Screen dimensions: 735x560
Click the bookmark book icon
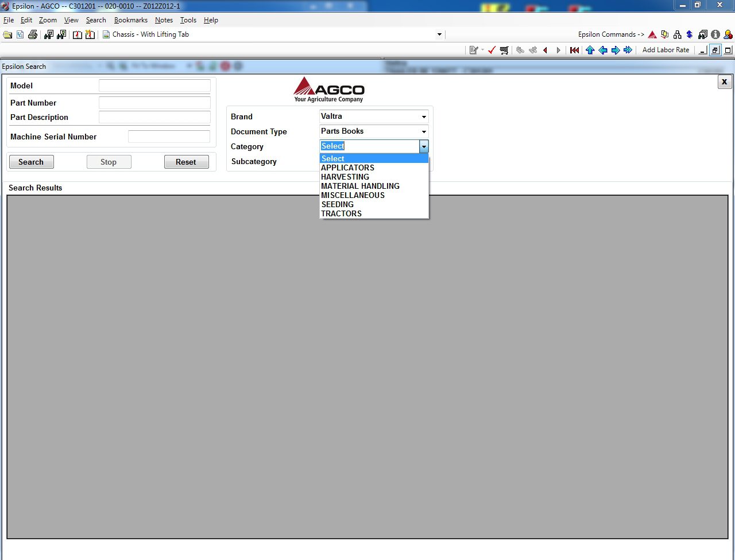click(x=78, y=35)
